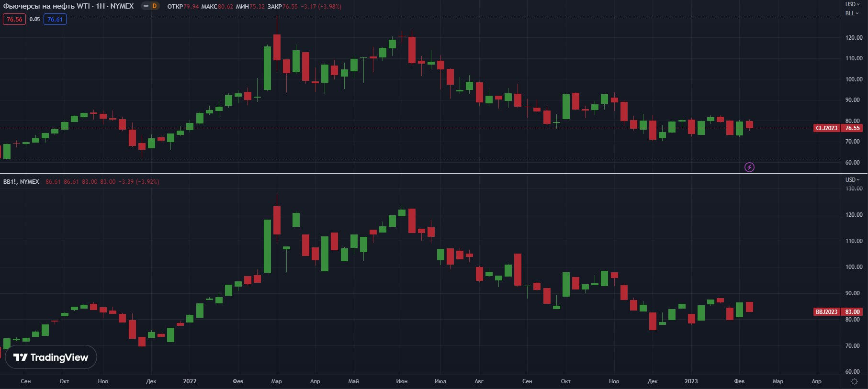The width and height of the screenshot is (868, 389).
Task: Click the ОТКР 79.94 open value
Action: (x=183, y=6)
